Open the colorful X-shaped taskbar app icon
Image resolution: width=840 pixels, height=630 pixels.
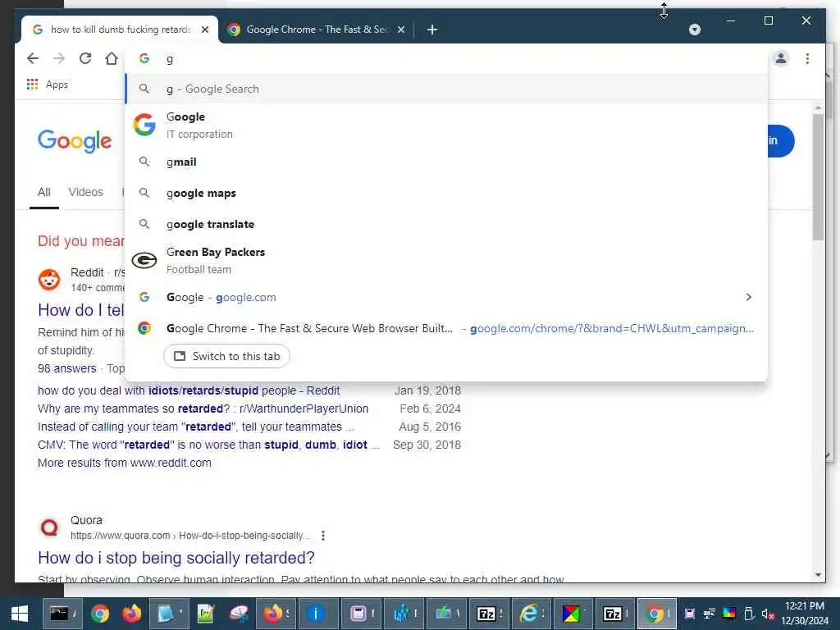click(573, 614)
